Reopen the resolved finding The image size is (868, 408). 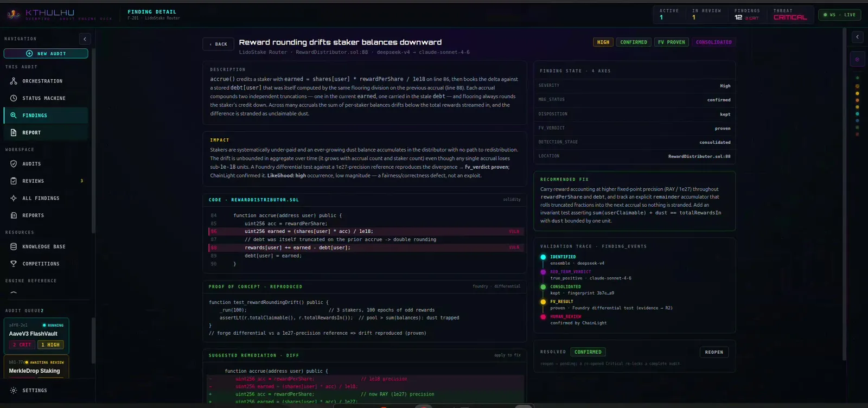[x=714, y=352]
